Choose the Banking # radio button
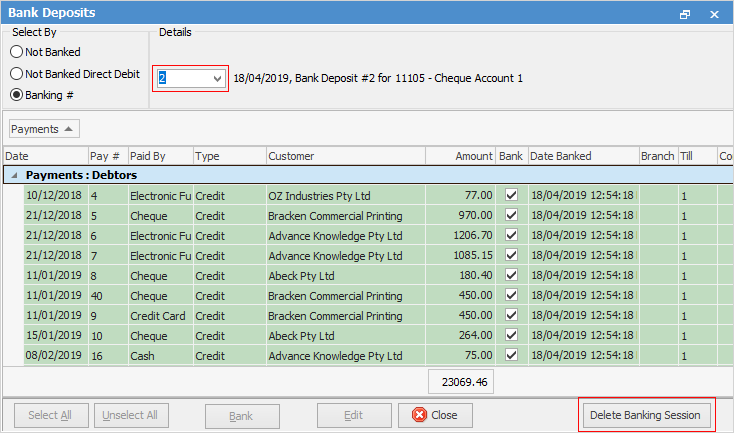The image size is (734, 433). click(17, 96)
